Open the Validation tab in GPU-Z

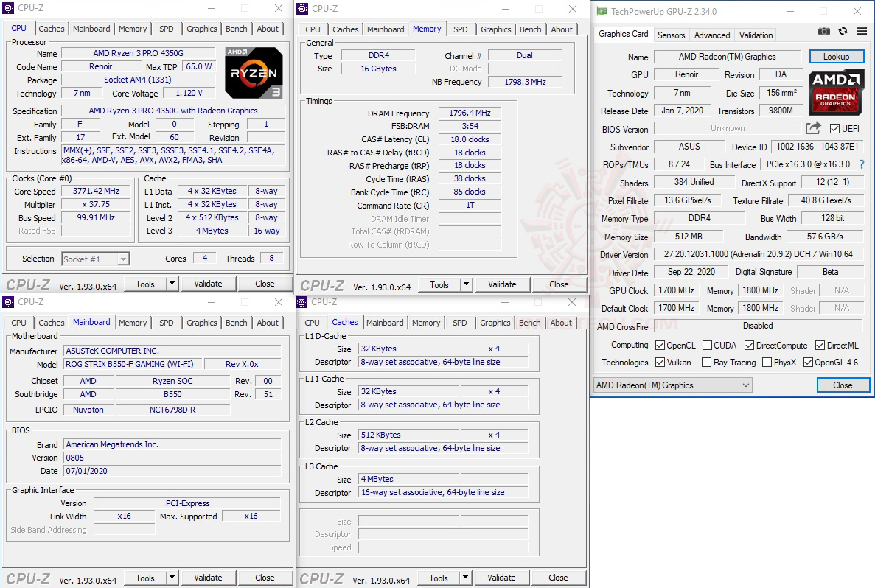coord(756,35)
